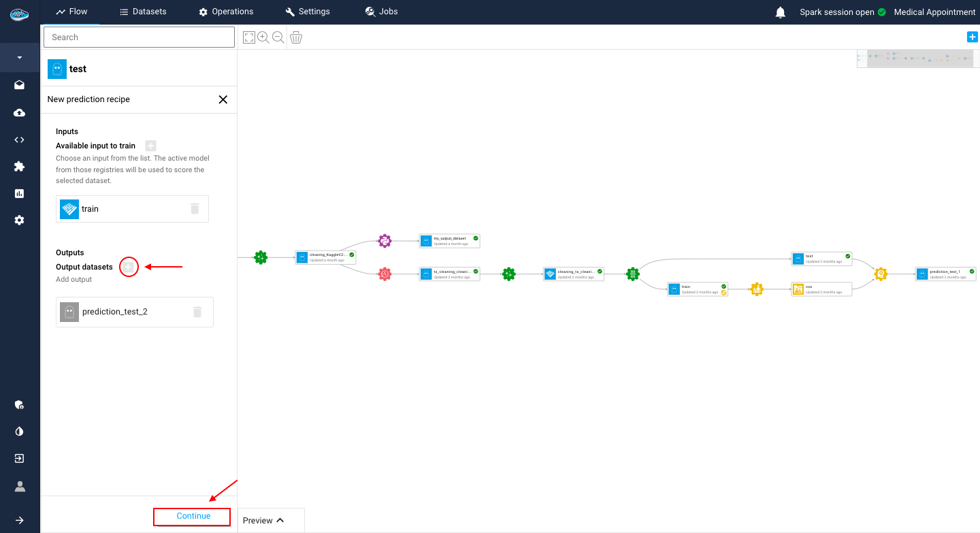Click the fit-to-screen icon in canvas toolbar
980x533 pixels.
pos(249,37)
